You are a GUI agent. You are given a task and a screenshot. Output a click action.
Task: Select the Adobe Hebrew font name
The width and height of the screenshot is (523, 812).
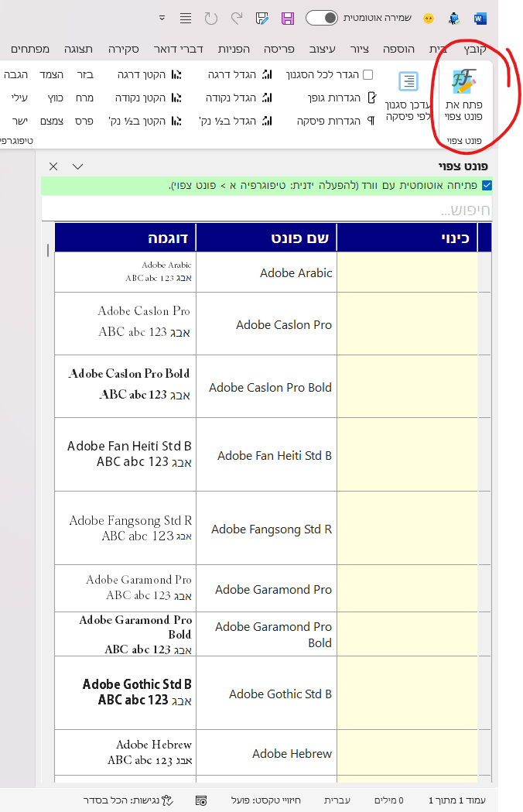point(292,753)
